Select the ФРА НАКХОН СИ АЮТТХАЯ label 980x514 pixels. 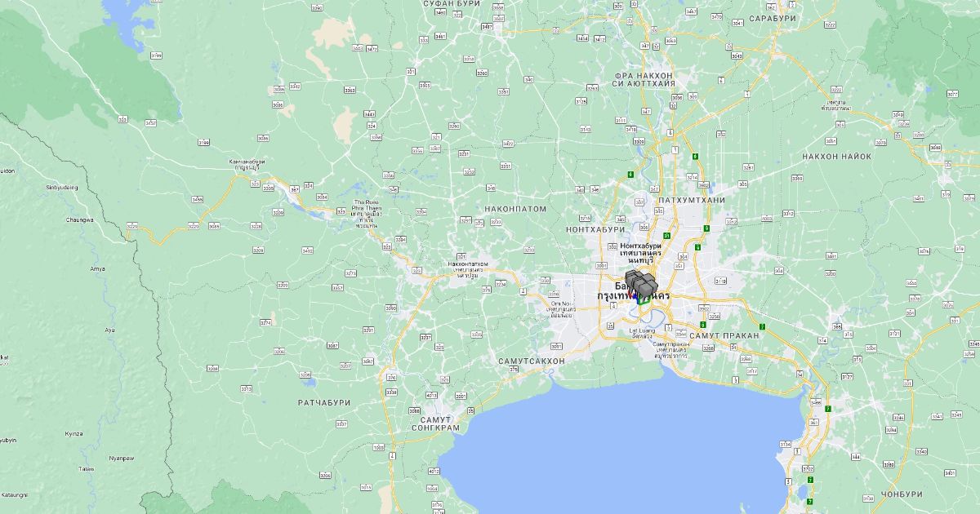[x=644, y=79]
